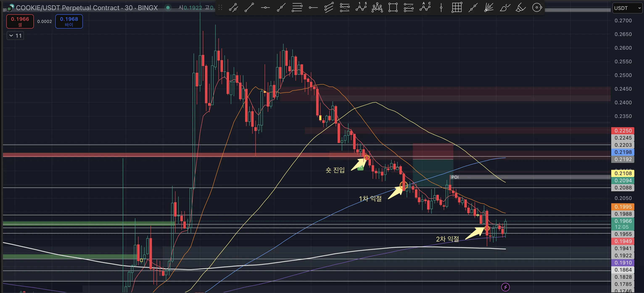Click the 0.1828 price axis label
Viewport: 644px width, 293px height.
click(623, 277)
